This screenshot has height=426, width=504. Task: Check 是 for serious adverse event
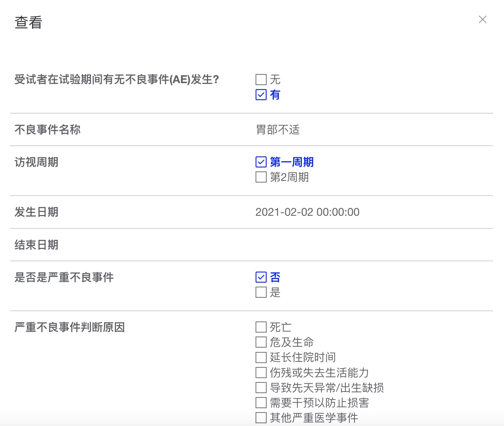click(261, 293)
